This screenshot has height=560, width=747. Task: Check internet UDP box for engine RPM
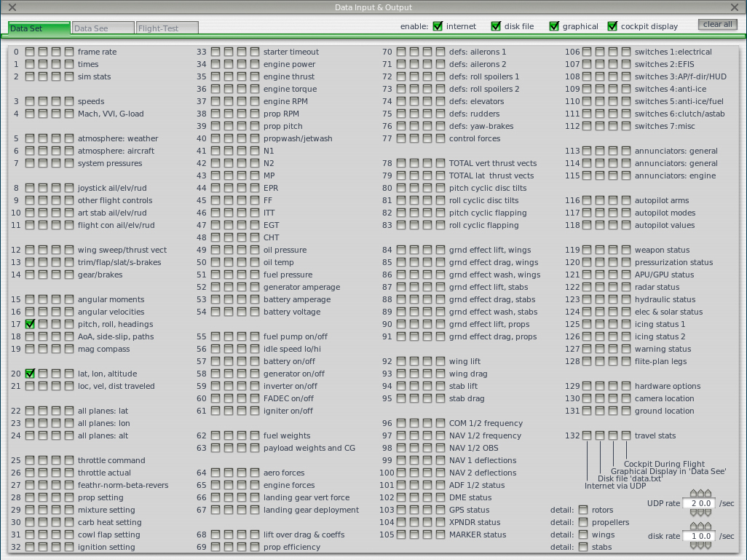pos(216,101)
